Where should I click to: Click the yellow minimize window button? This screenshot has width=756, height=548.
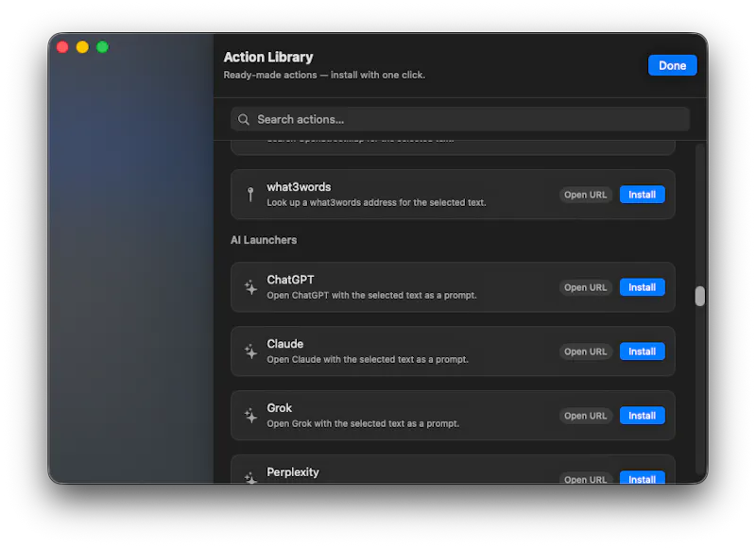click(x=82, y=46)
